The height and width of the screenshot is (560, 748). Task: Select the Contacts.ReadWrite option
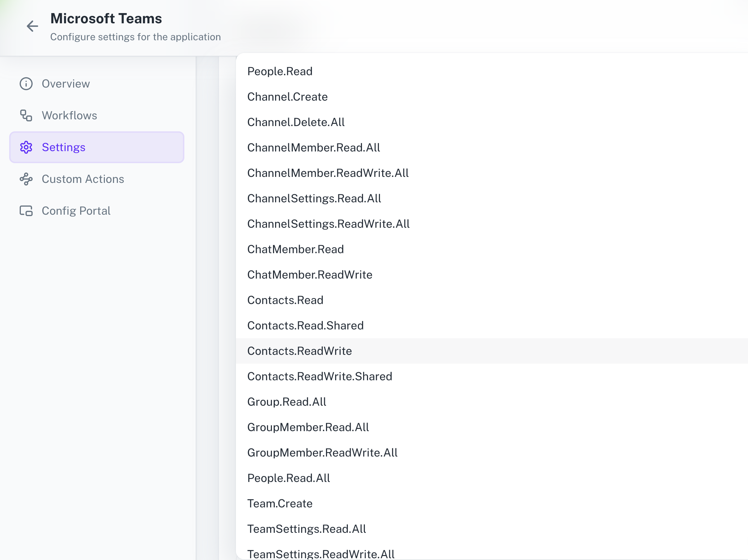[x=299, y=351]
